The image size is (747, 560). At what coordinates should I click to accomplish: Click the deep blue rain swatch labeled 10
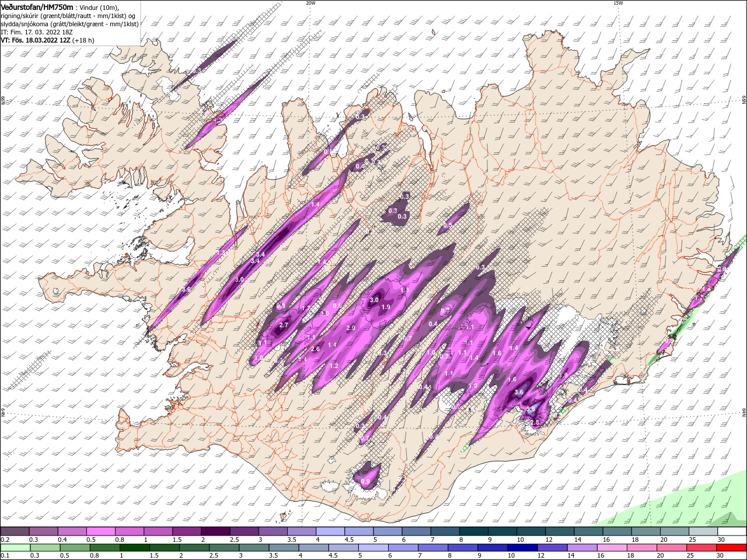pyautogui.click(x=522, y=548)
